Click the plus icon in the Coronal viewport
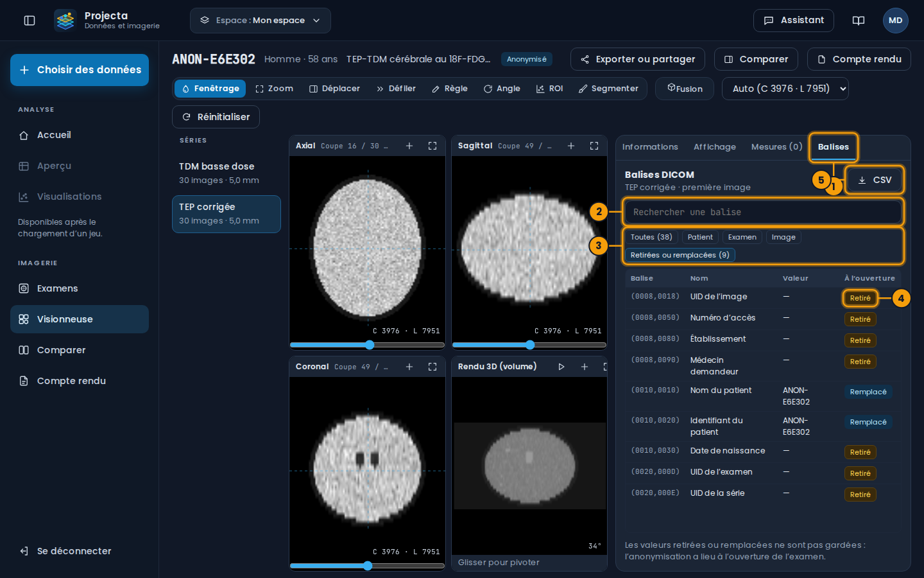The image size is (924, 578). pyautogui.click(x=409, y=367)
